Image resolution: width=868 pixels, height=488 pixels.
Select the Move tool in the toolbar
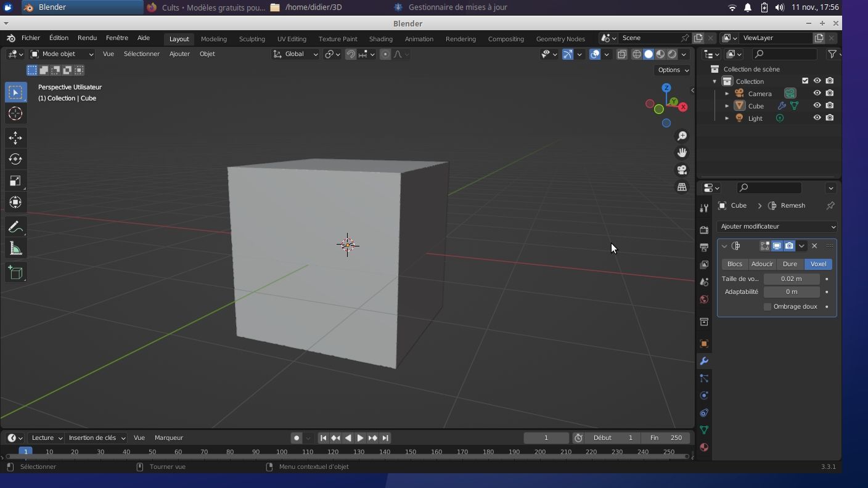click(x=15, y=137)
